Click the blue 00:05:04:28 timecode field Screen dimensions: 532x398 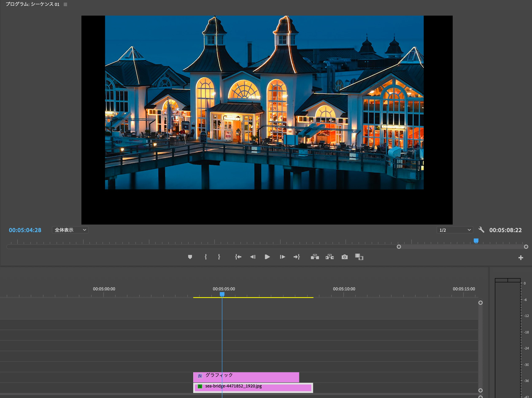(x=25, y=230)
